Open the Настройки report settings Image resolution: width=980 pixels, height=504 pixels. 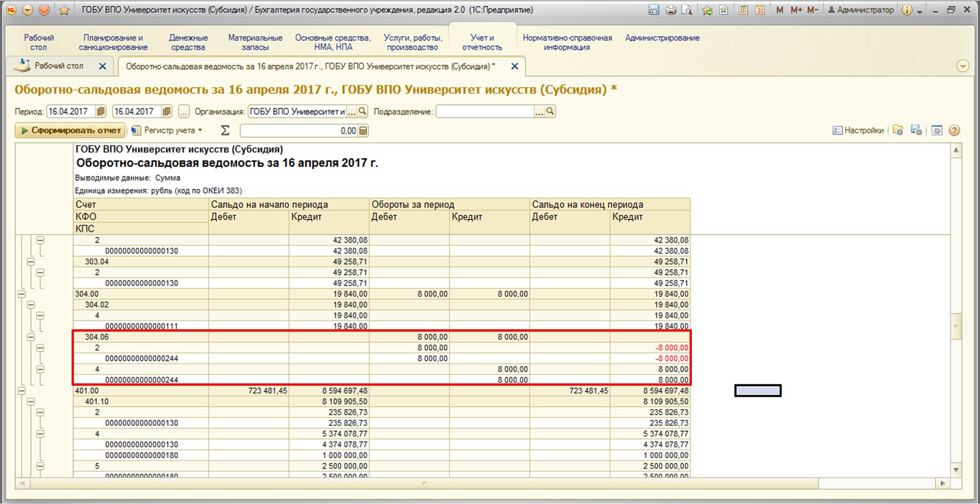(858, 131)
